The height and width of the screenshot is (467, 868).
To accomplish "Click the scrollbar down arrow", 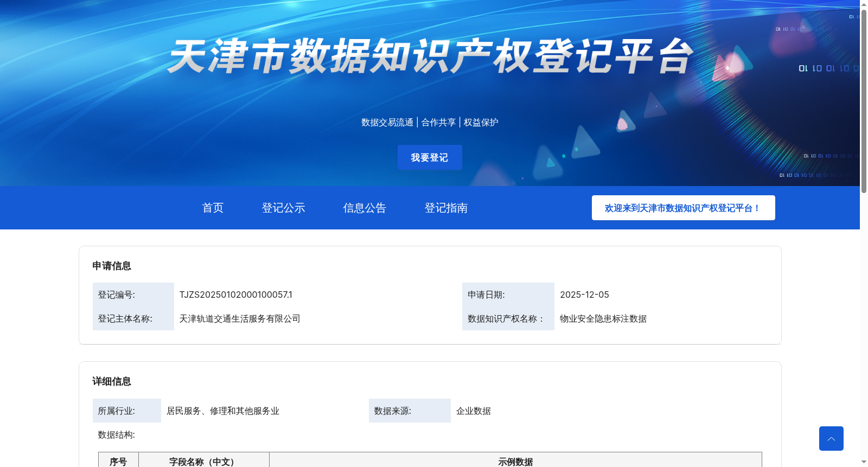I will [x=864, y=463].
